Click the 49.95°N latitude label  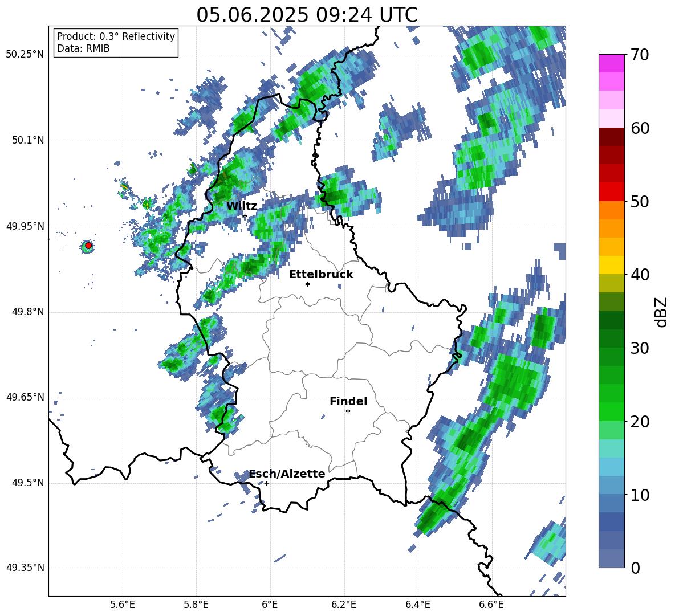point(25,226)
